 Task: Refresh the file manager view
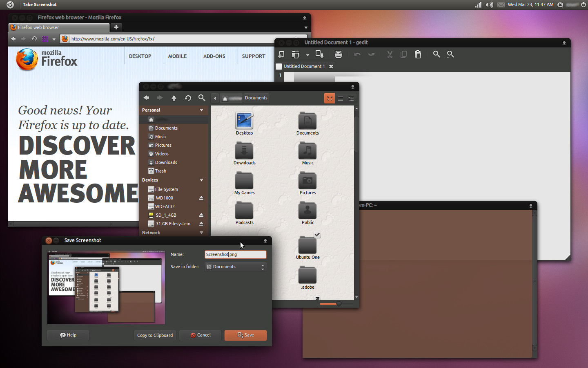[x=188, y=98]
